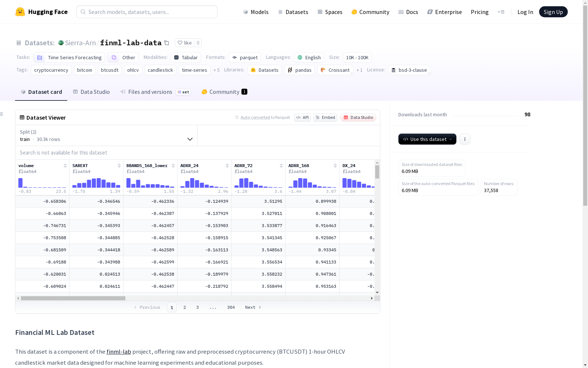Jump to page 304 of the table

tap(231, 307)
